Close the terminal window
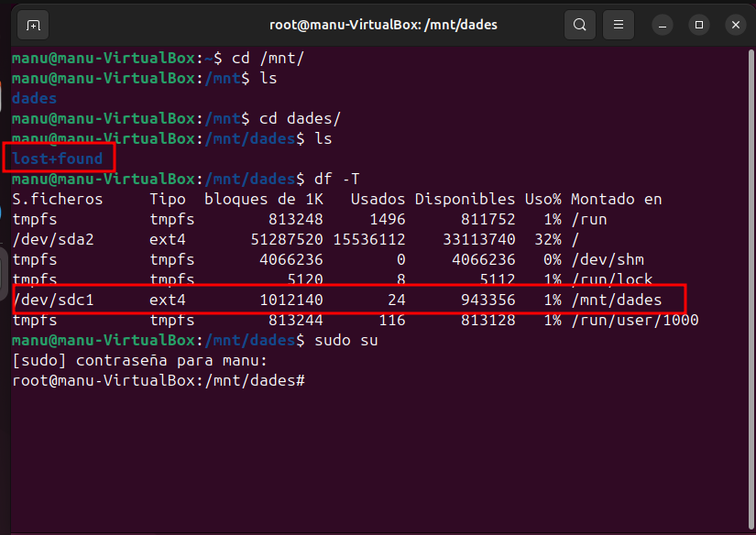The image size is (756, 535). [x=735, y=25]
